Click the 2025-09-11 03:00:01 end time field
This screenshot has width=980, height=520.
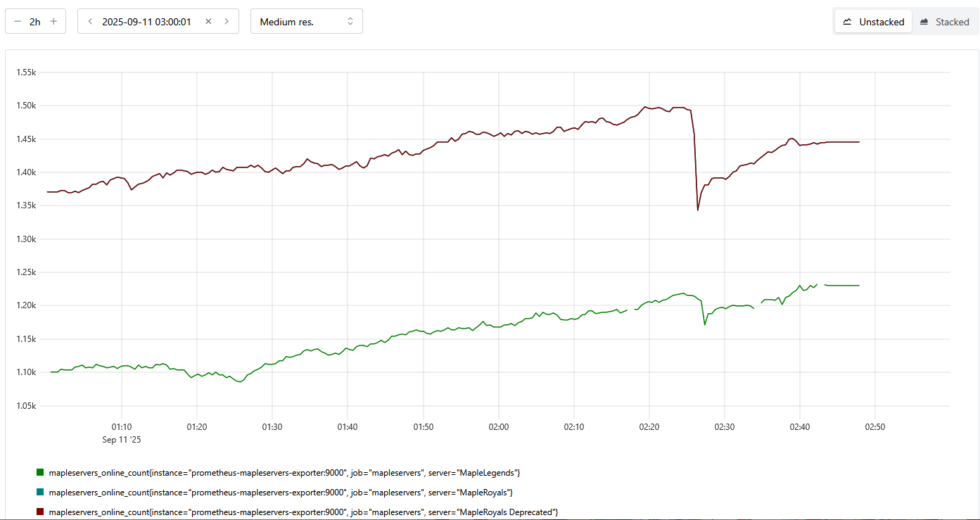pos(146,21)
